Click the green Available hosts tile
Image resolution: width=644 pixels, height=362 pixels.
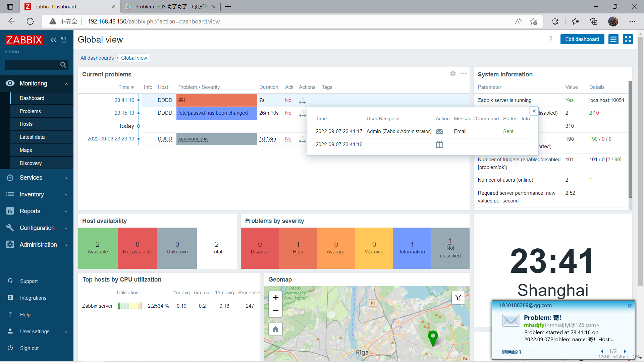98,248
